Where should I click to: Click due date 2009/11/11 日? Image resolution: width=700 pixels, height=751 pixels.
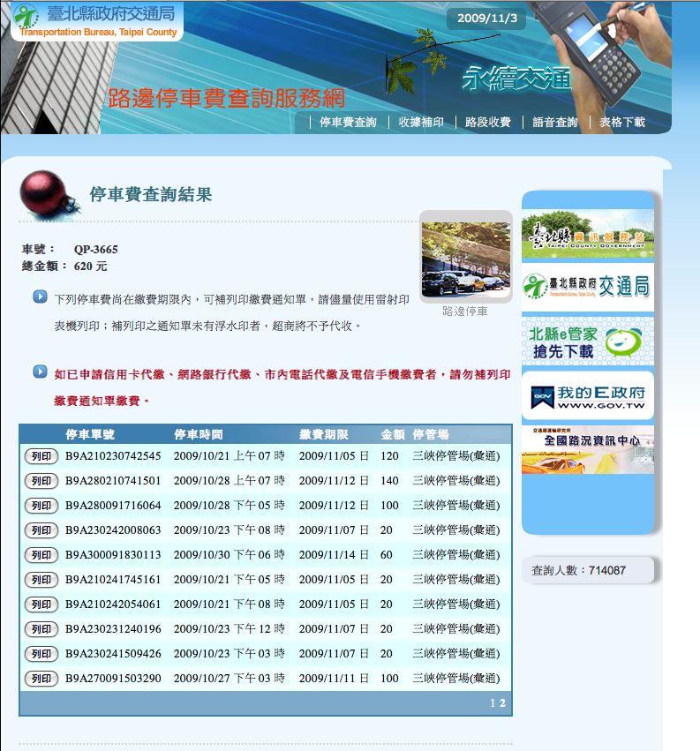click(334, 679)
